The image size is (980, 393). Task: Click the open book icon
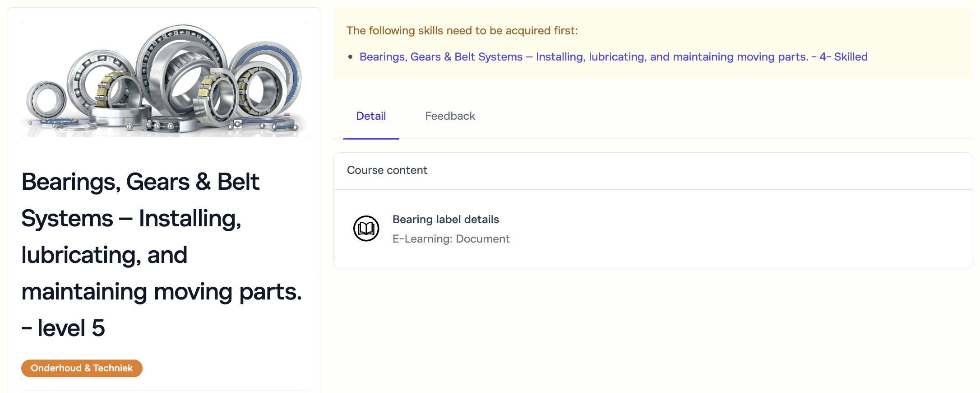tap(366, 229)
